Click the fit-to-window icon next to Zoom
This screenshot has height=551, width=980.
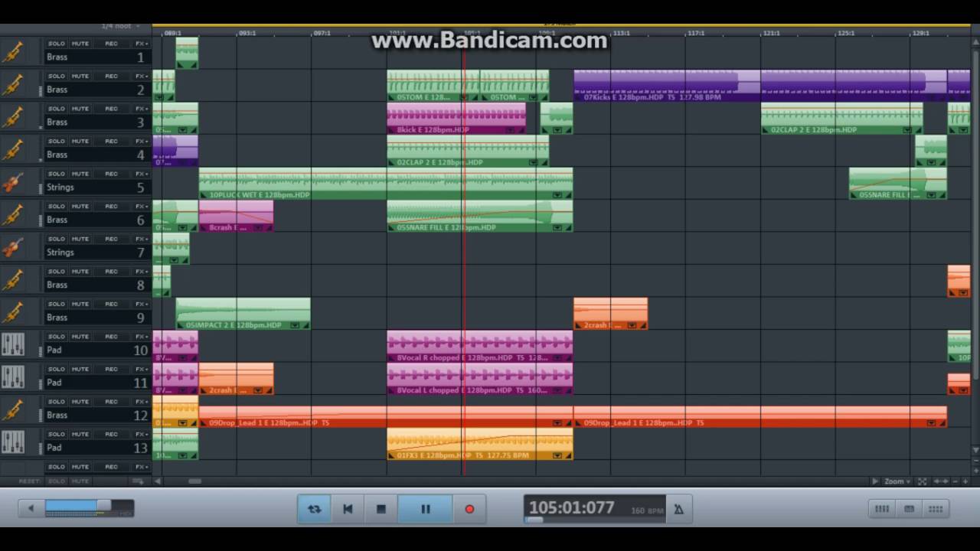923,481
